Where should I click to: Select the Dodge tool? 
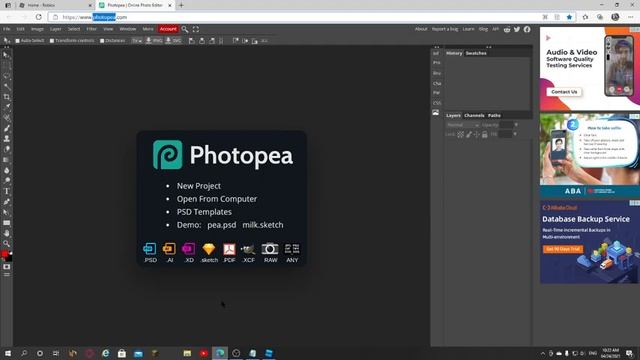[6, 181]
